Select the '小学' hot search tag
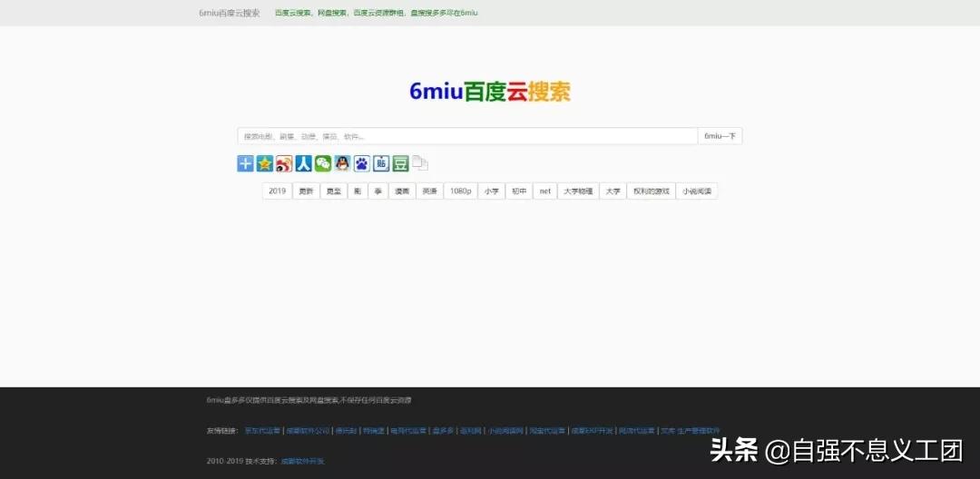The height and width of the screenshot is (479, 980). point(491,191)
